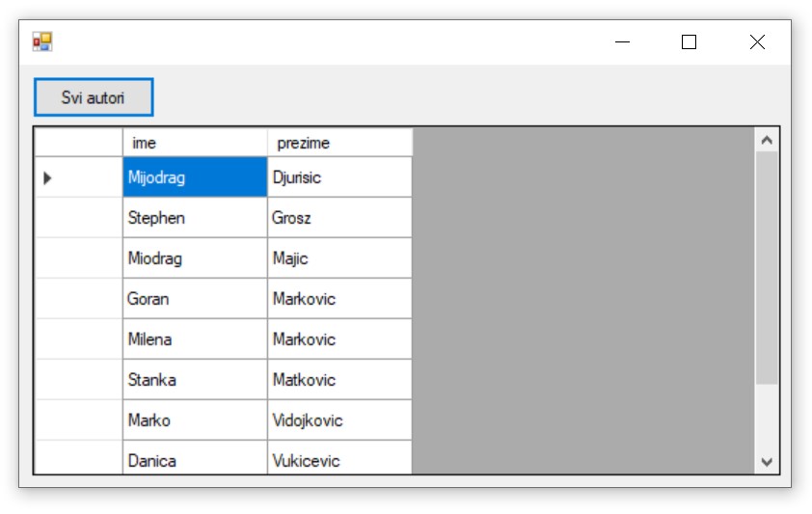Select the Milena name cell
812x514 pixels.
click(195, 339)
